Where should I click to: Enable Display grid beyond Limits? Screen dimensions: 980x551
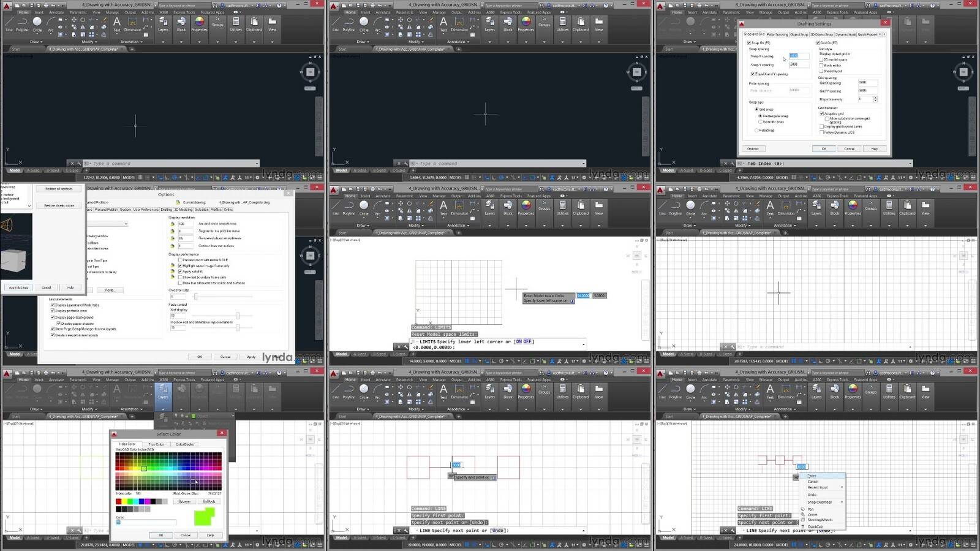822,127
